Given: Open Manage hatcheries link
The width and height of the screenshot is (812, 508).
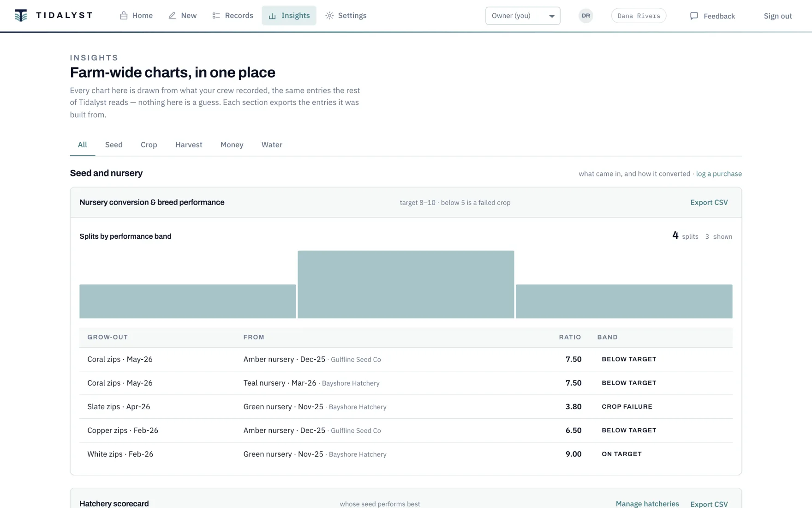Looking at the screenshot, I should (x=647, y=504).
